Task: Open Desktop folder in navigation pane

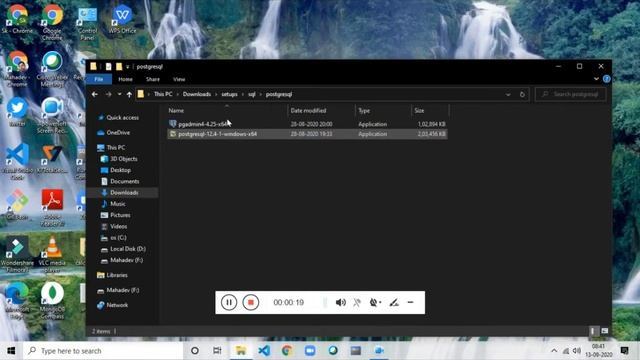Action: point(120,170)
